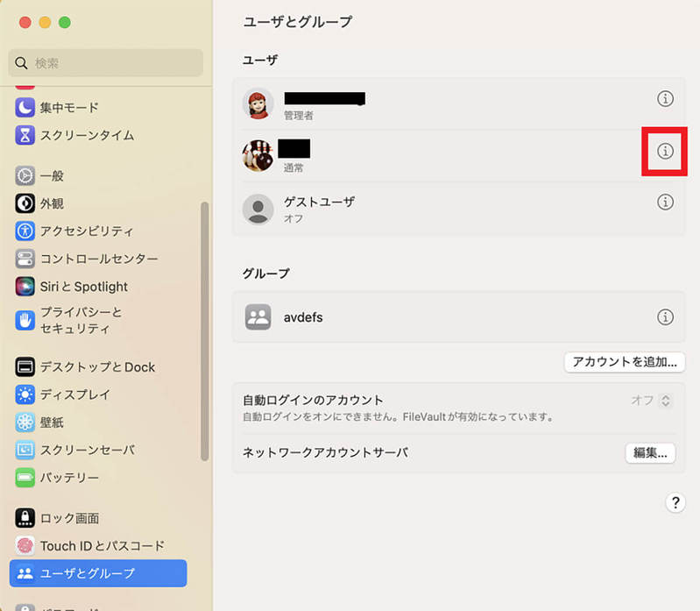The image size is (700, 611).
Task: Click the アクセシビリティ label in the sidebar
Action: tap(87, 231)
